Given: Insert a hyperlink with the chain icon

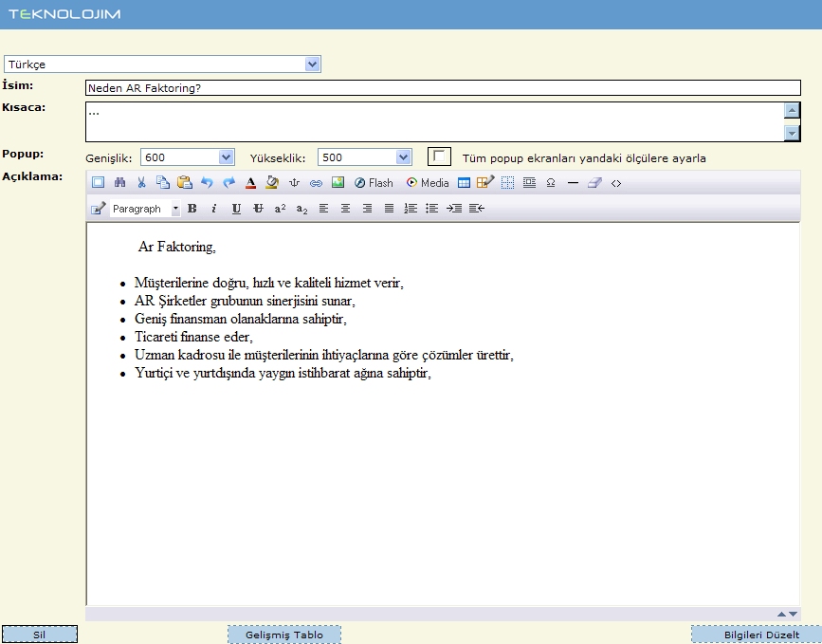Looking at the screenshot, I should coord(316,182).
